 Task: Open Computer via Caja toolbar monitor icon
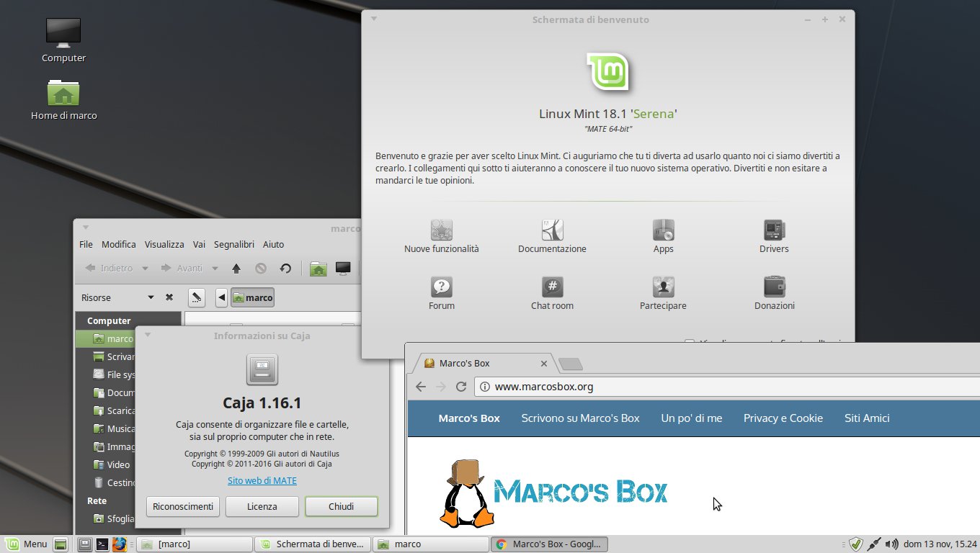coord(343,269)
